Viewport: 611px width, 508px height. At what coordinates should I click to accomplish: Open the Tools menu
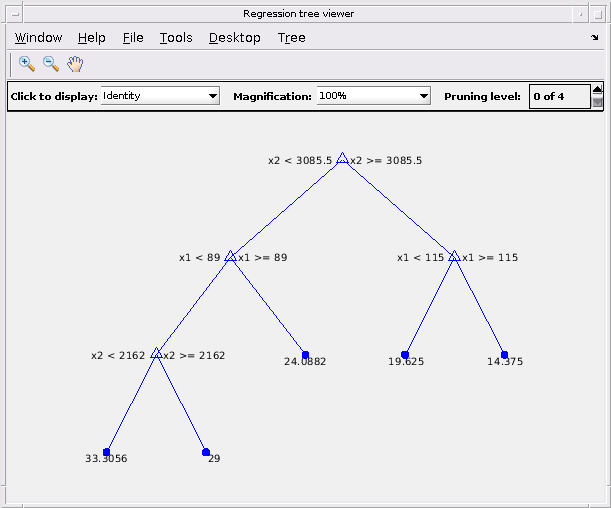tap(176, 38)
